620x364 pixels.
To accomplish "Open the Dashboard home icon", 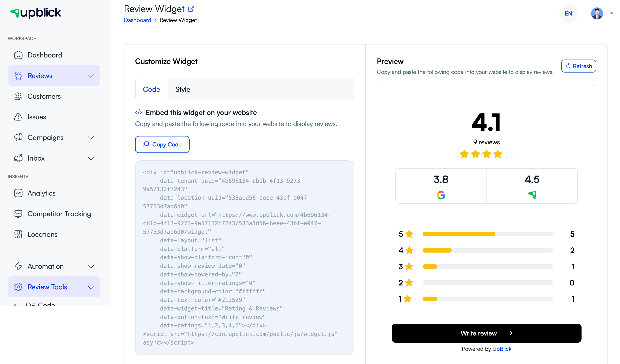I will pos(18,55).
